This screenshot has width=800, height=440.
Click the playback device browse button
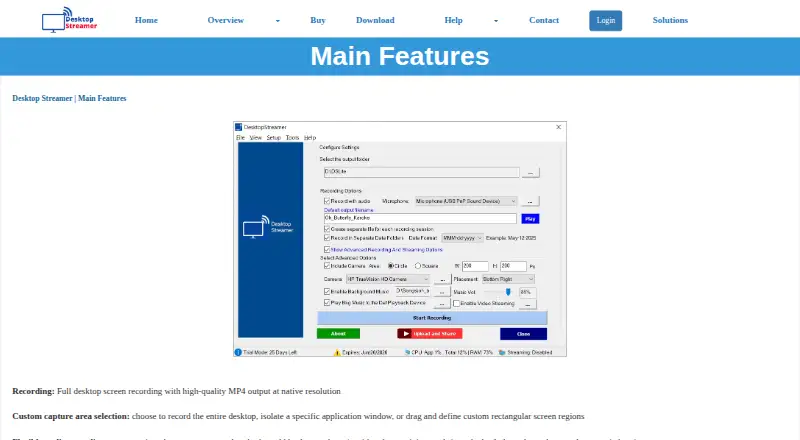tap(442, 303)
